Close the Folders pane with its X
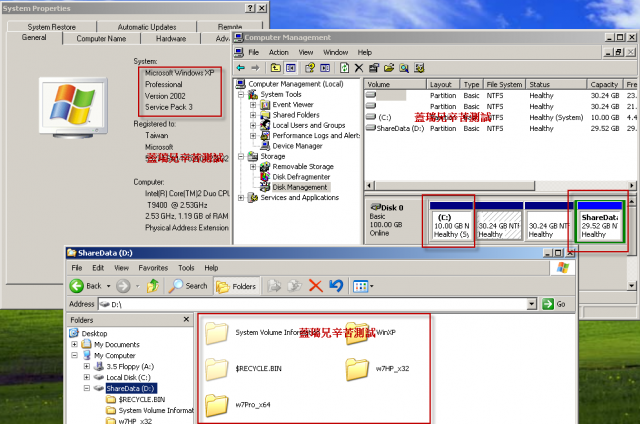Image resolution: width=640 pixels, height=424 pixels. (186, 320)
